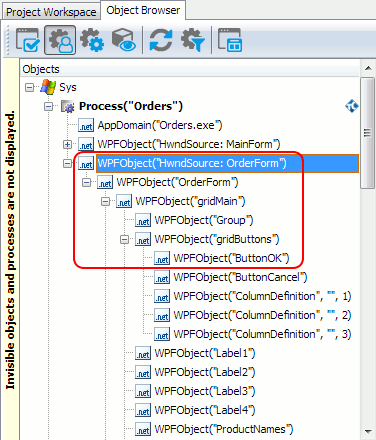Select the Sys tree item
Screen dimensions: 376x440
pos(68,87)
